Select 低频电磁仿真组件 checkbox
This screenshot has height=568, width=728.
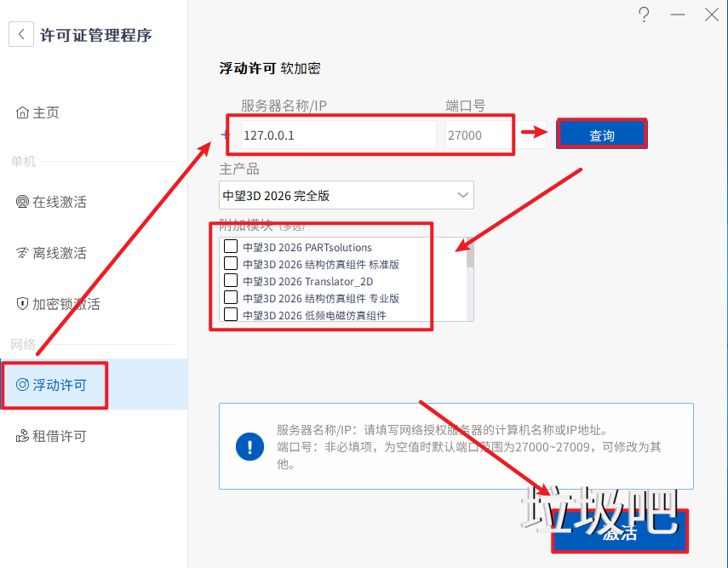tap(230, 315)
